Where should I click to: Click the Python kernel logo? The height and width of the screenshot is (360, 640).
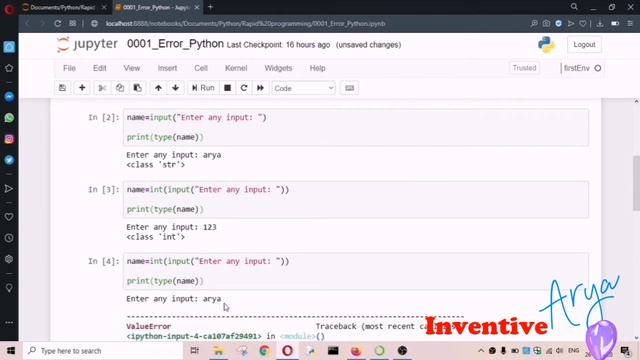[546, 44]
